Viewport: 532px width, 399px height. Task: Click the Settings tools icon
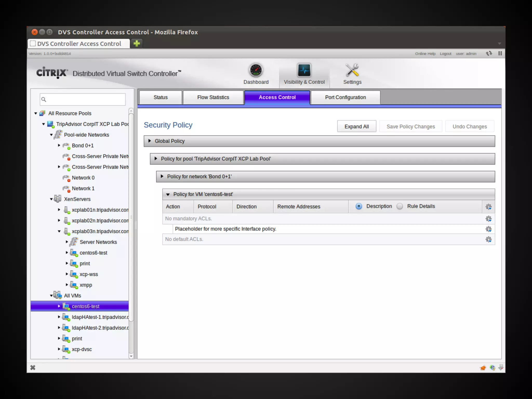tap(352, 70)
